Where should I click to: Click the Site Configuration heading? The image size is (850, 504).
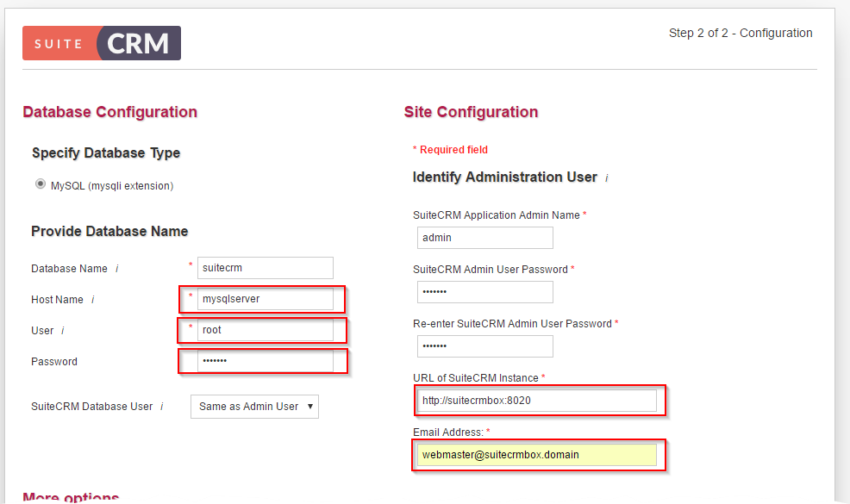click(471, 112)
